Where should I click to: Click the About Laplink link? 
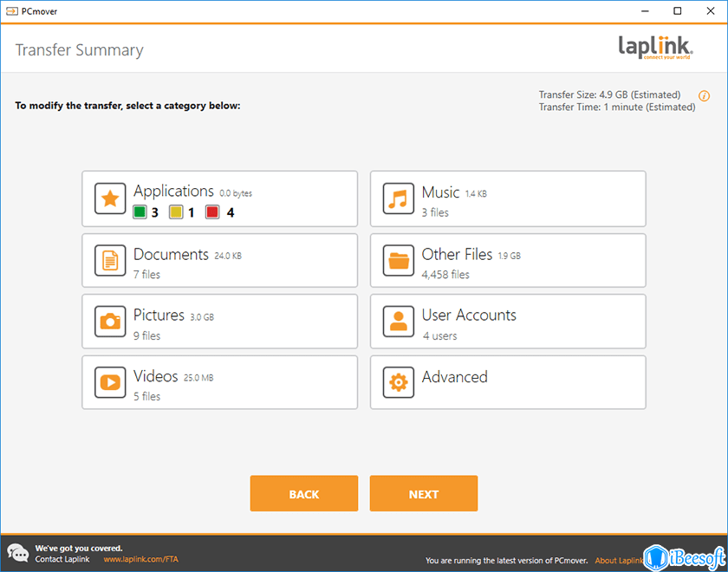(621, 560)
